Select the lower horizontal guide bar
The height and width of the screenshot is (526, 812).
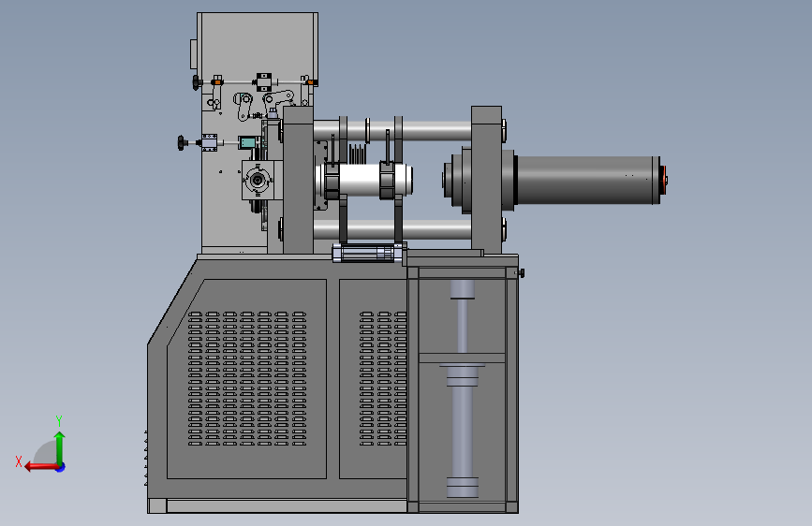(392, 230)
